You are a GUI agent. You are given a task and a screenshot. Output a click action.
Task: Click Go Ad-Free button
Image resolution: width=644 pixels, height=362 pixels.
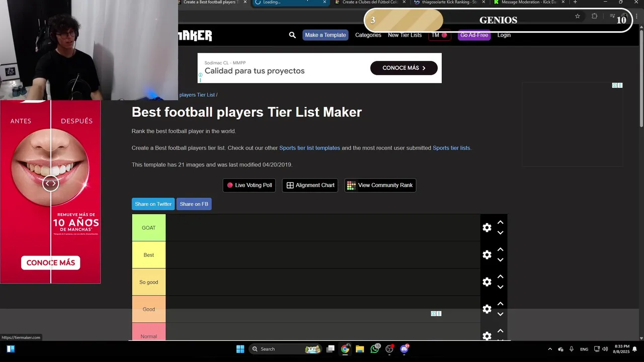(474, 35)
